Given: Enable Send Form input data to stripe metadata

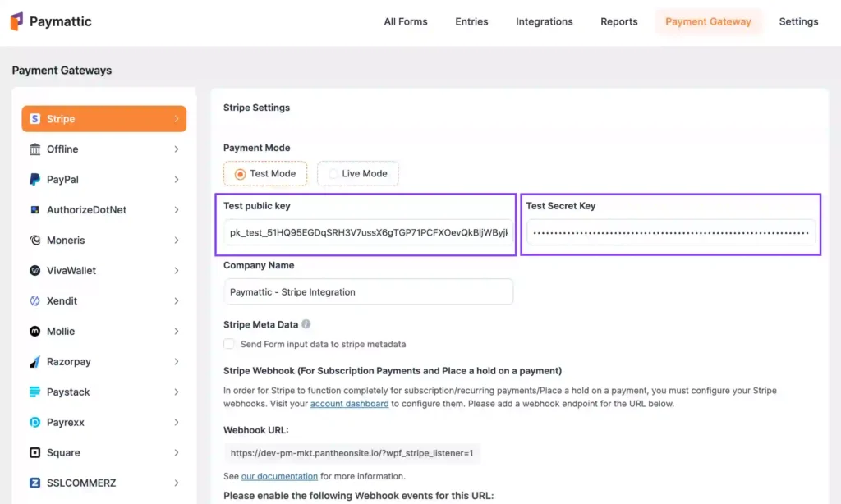Looking at the screenshot, I should [x=229, y=344].
